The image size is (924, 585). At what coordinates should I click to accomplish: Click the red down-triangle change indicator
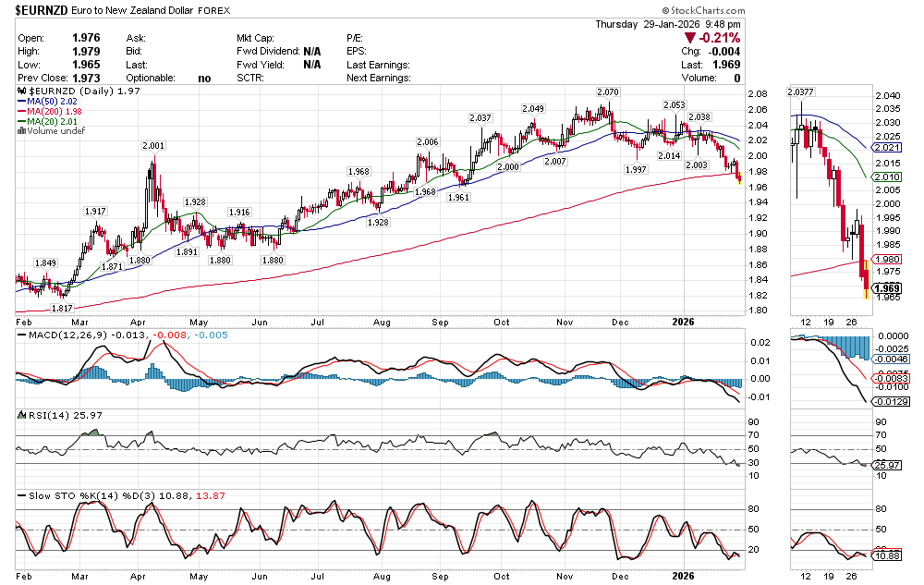688,38
